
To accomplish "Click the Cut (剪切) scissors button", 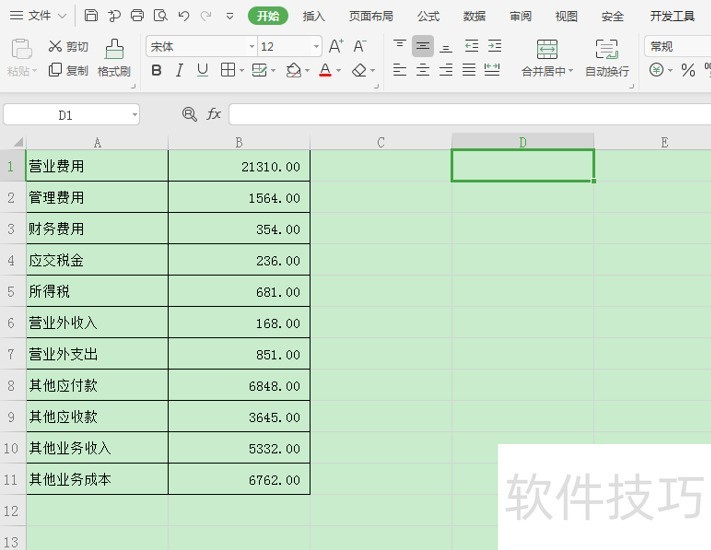I will pyautogui.click(x=68, y=46).
